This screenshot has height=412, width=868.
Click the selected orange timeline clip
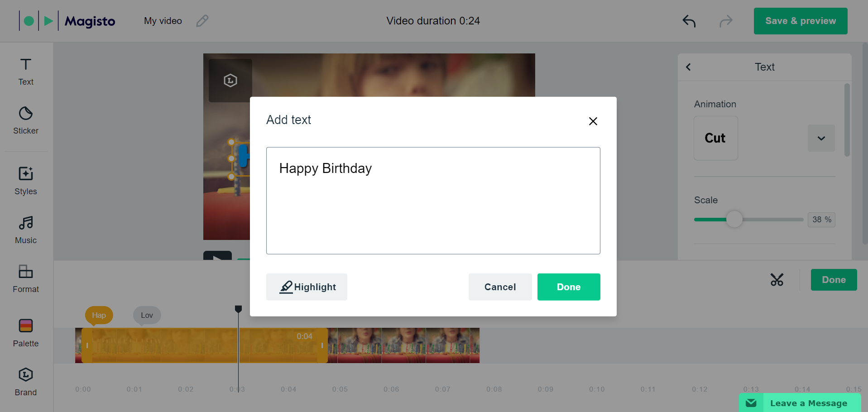(204, 345)
